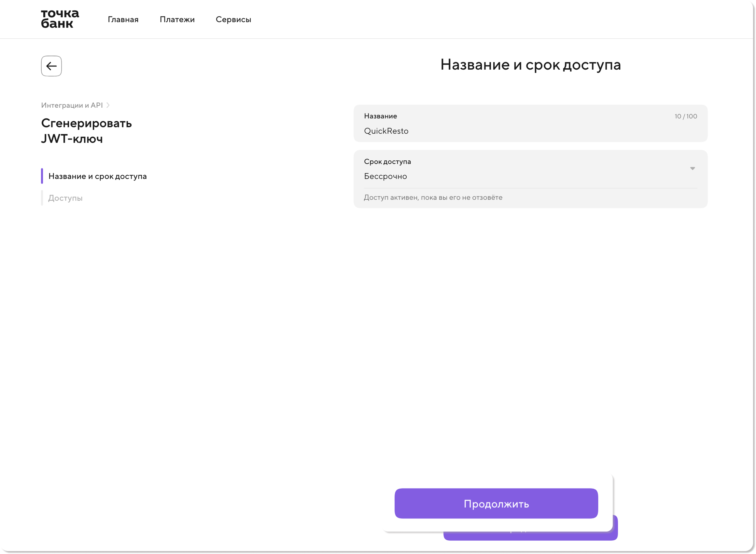Click the Точка банк logo
Viewport: 756px width, 554px height.
pyautogui.click(x=60, y=19)
